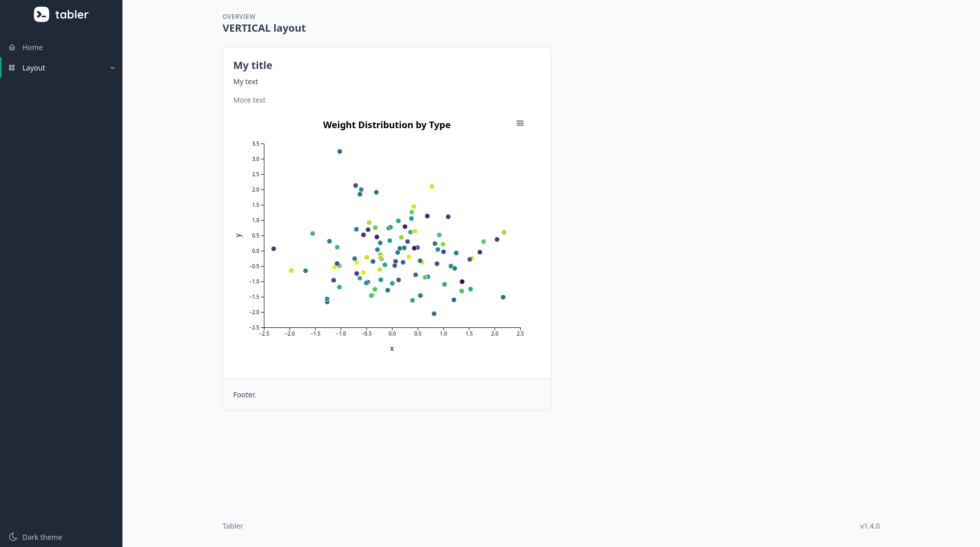Click the v1.4.0 version link
This screenshot has width=980, height=547.
(870, 526)
